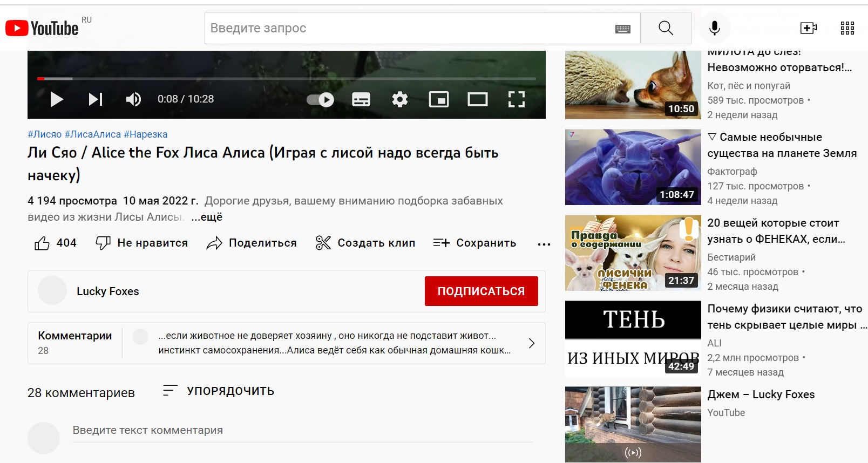The height and width of the screenshot is (463, 868).
Task: Dislike the video via Не нравится
Action: (x=141, y=243)
